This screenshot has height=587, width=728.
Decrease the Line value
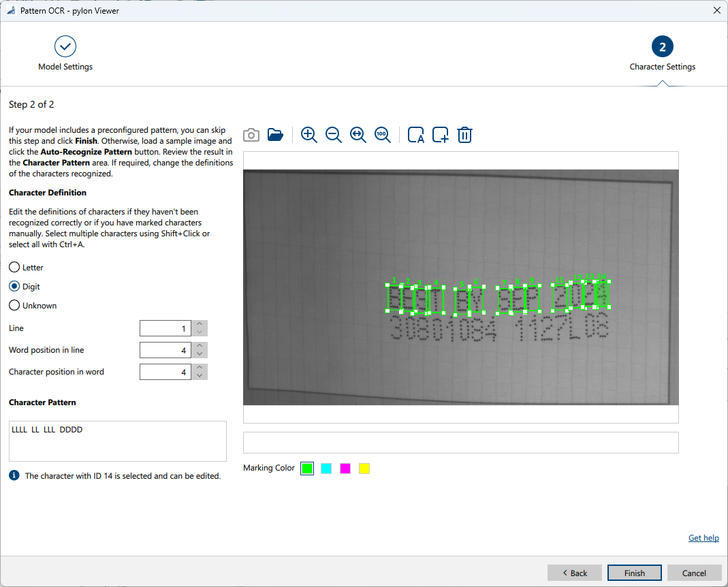[200, 332]
